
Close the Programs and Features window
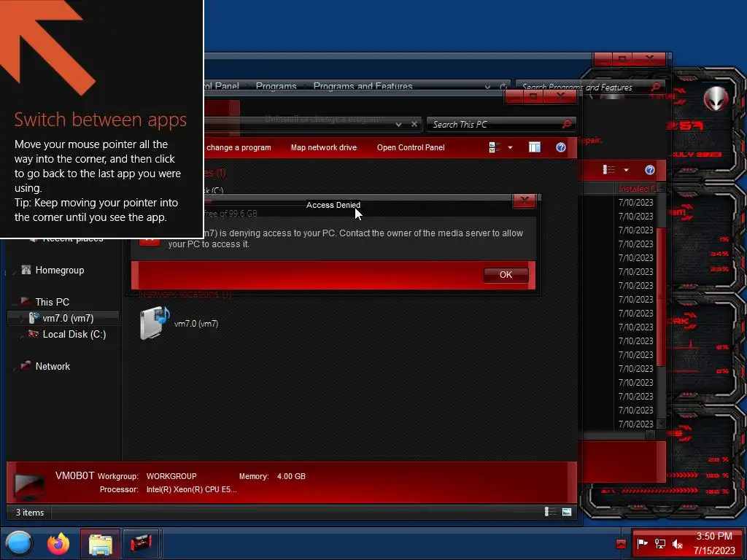pos(649,58)
